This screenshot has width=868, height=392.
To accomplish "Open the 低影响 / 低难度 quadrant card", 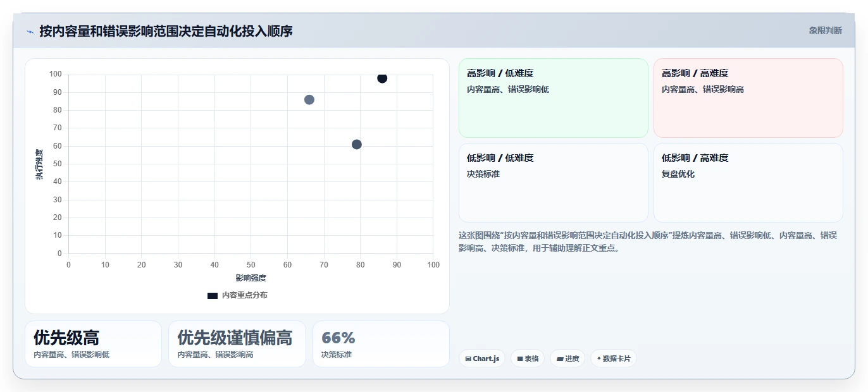I will (554, 183).
